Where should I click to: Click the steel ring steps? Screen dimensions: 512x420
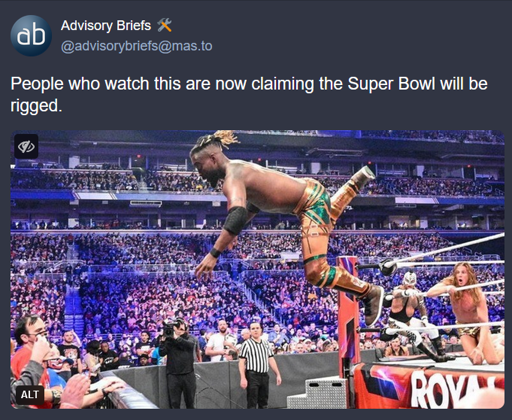pyautogui.click(x=317, y=393)
